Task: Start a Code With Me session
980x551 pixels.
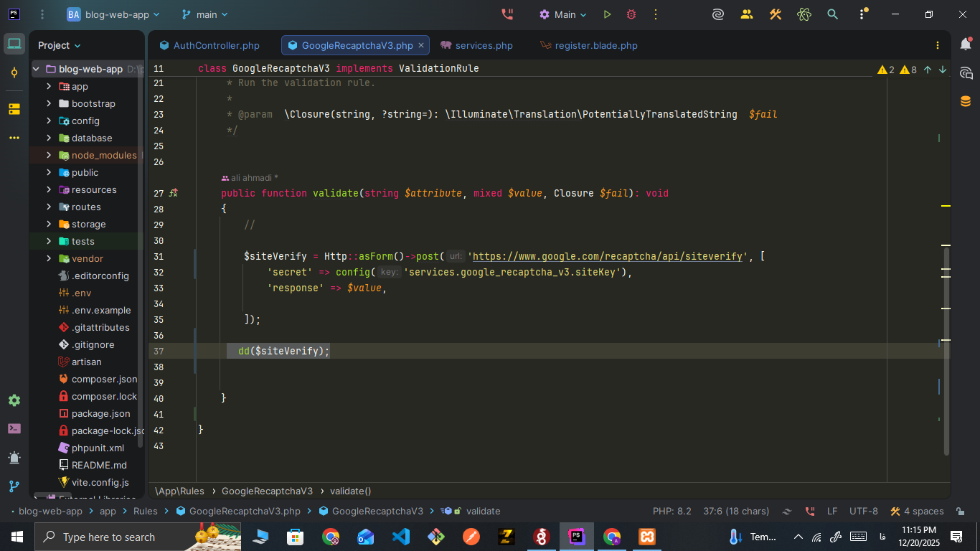Action: [x=747, y=14]
